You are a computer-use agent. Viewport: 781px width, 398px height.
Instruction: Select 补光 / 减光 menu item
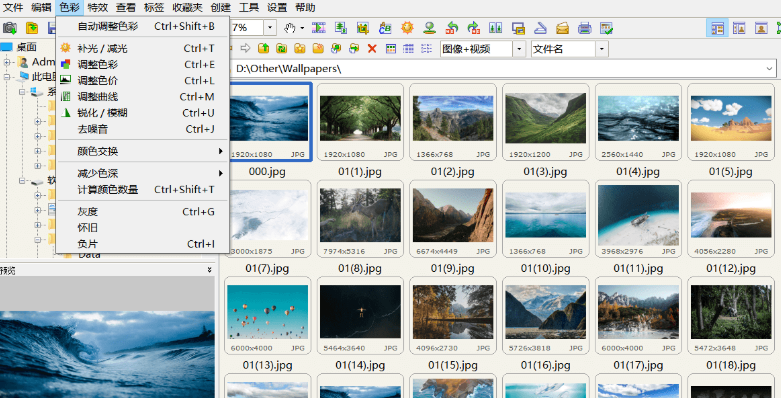point(143,48)
